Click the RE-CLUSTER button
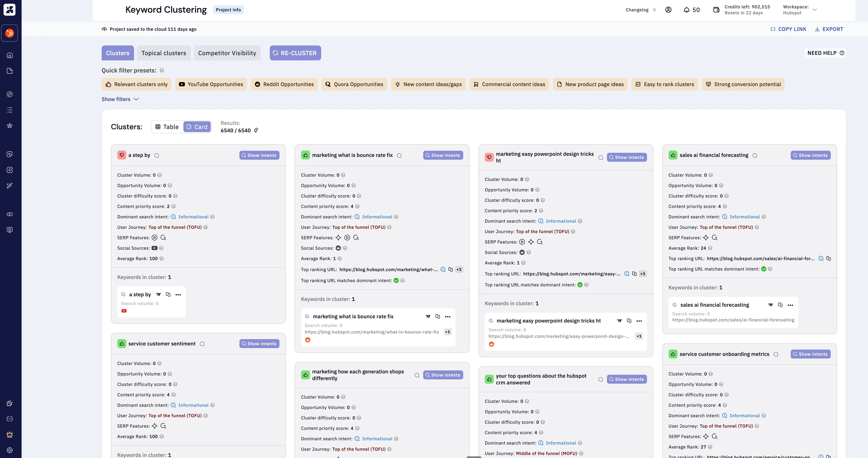 tap(295, 53)
